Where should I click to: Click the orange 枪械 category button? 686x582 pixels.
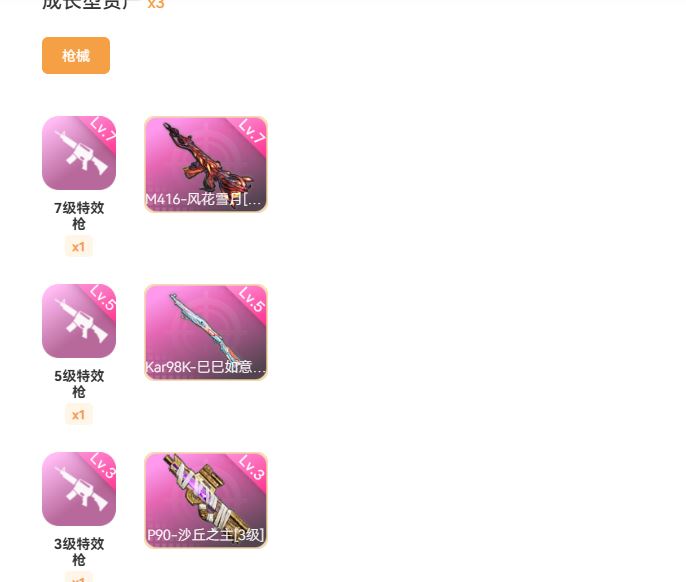click(x=76, y=56)
